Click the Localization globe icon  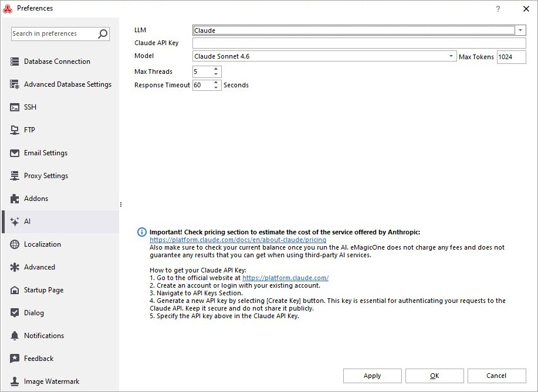pyautogui.click(x=15, y=244)
